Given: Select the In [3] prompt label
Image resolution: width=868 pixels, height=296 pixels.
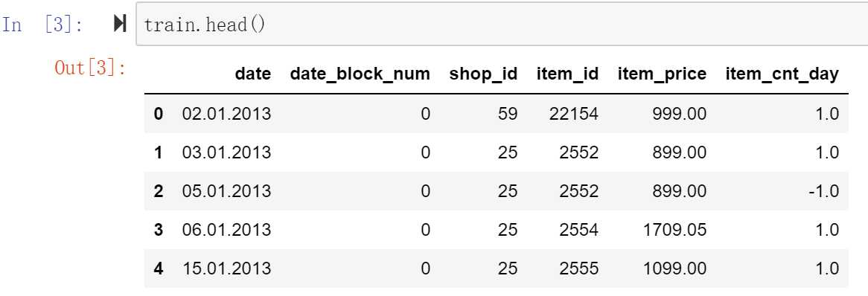Looking at the screenshot, I should click(x=42, y=25).
